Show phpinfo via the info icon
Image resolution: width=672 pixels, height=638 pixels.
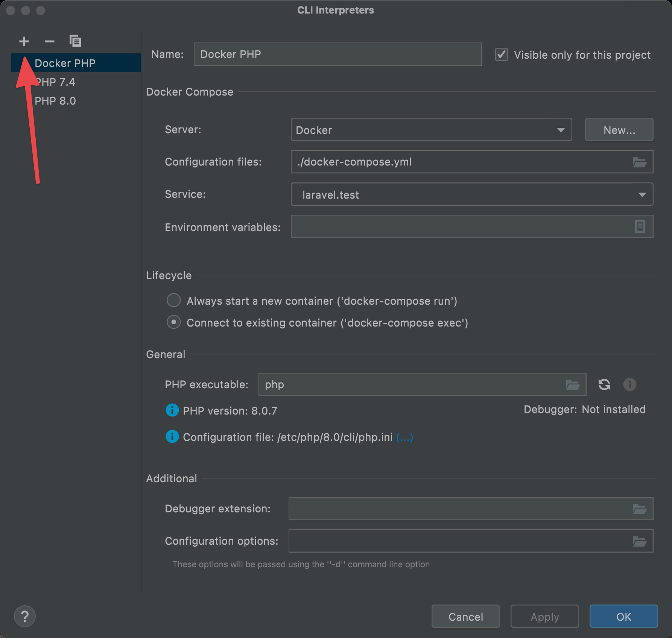tap(629, 384)
